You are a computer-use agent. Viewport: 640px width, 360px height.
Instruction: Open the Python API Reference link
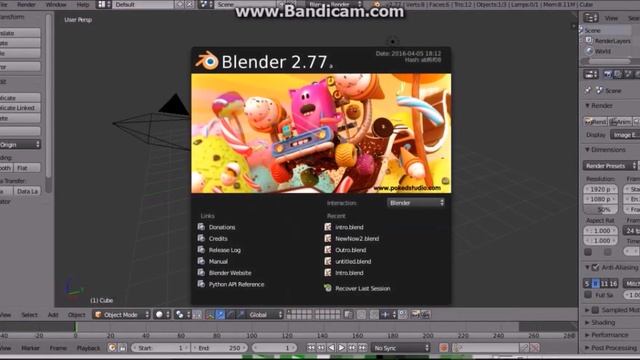tap(236, 284)
